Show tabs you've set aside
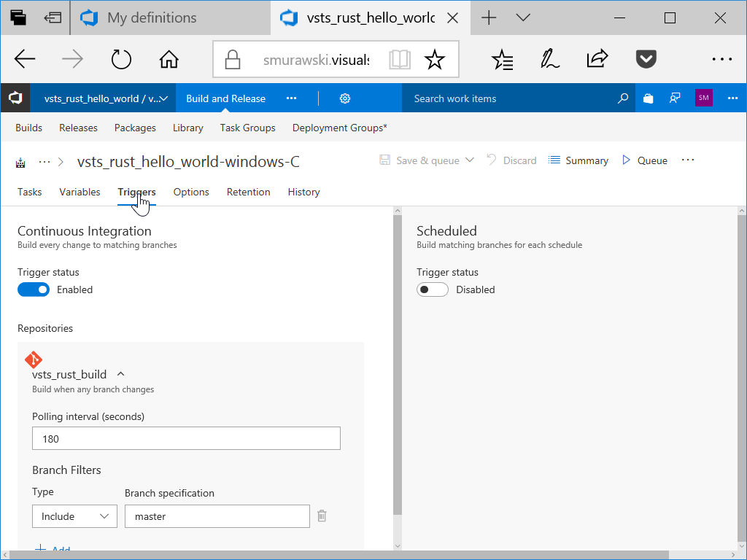 53,17
